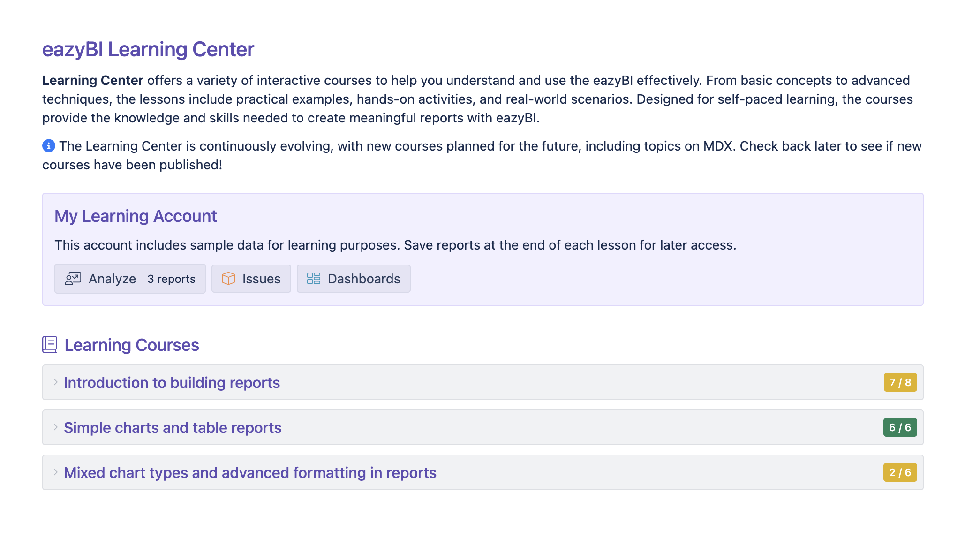
Task: Click the orange cube Issues icon
Action: pyautogui.click(x=228, y=279)
